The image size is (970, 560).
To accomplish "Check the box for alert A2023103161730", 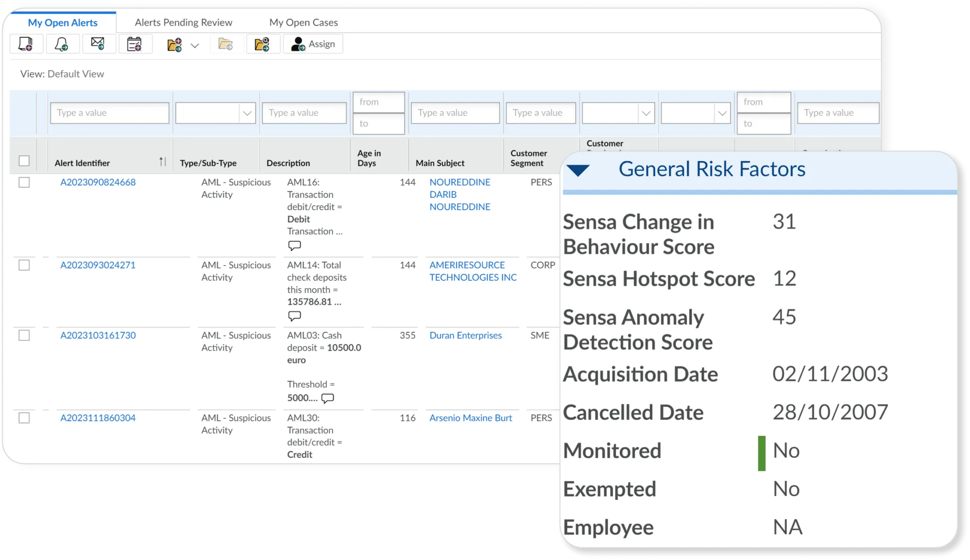I will point(24,335).
